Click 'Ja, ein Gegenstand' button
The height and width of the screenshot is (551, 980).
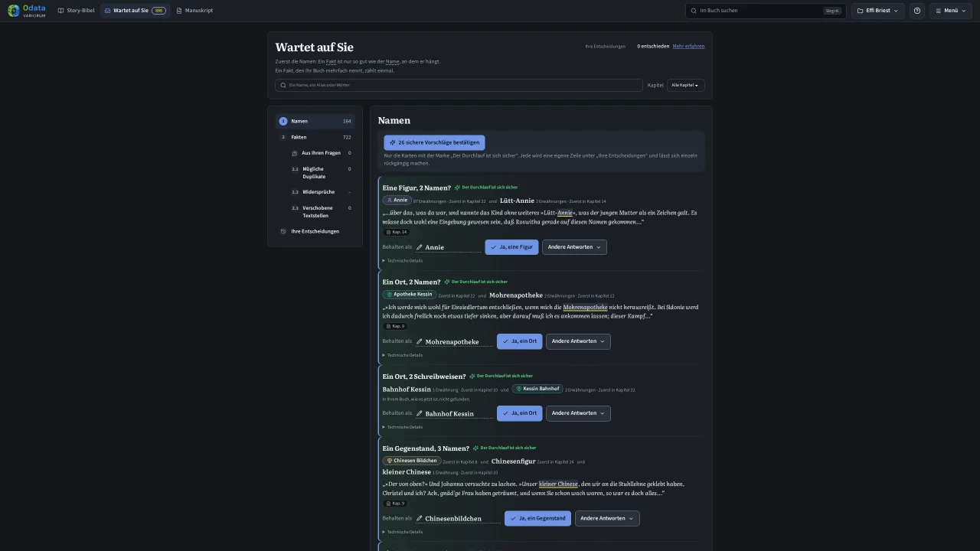coord(537,518)
